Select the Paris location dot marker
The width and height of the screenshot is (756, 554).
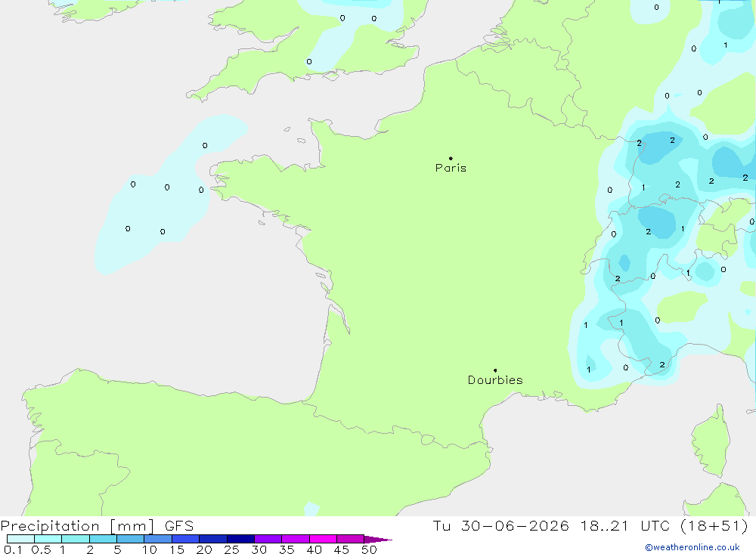pyautogui.click(x=451, y=158)
